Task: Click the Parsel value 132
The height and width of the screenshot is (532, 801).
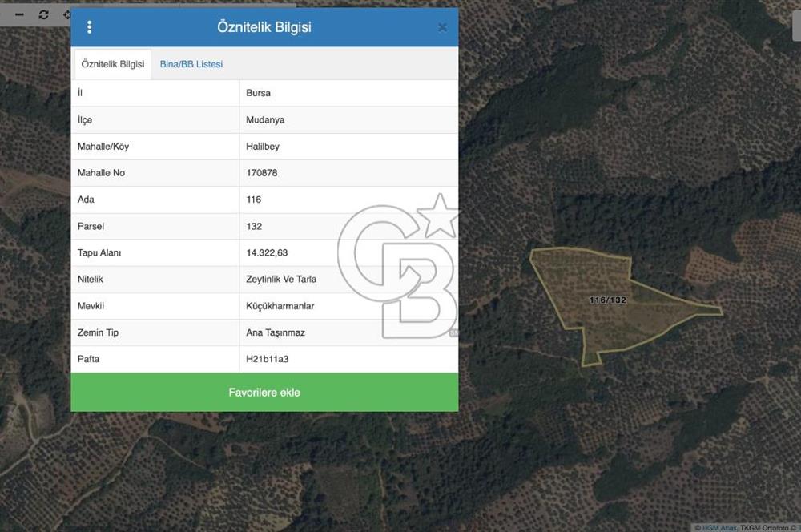Action: (x=254, y=226)
